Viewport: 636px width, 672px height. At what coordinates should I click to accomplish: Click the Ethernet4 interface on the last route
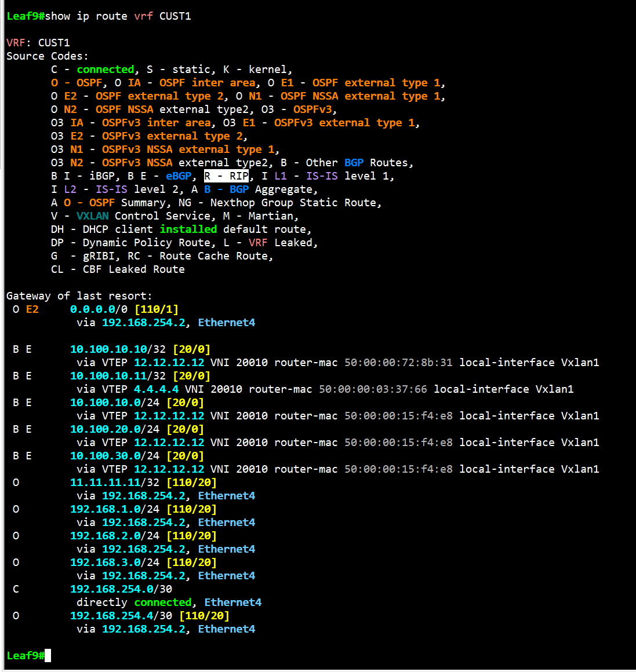tap(227, 629)
